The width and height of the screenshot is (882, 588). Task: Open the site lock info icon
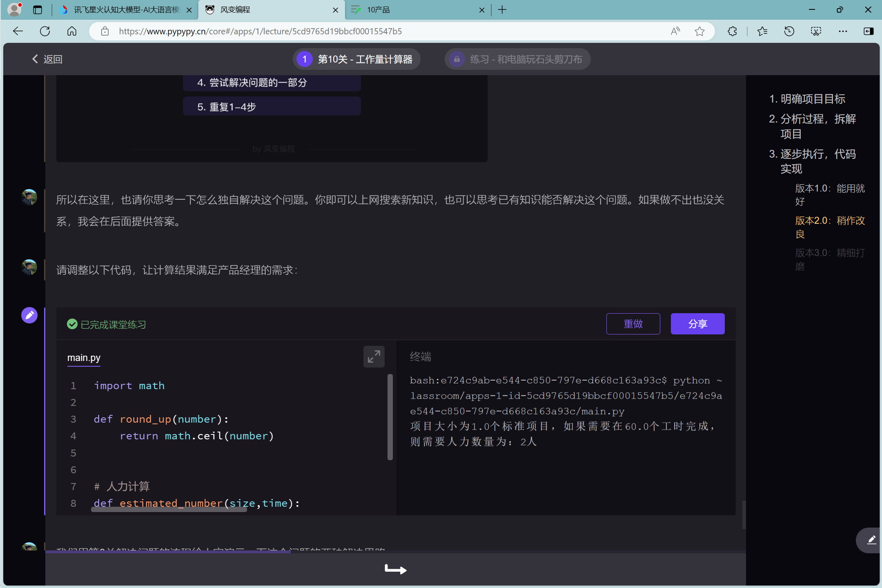(x=105, y=31)
